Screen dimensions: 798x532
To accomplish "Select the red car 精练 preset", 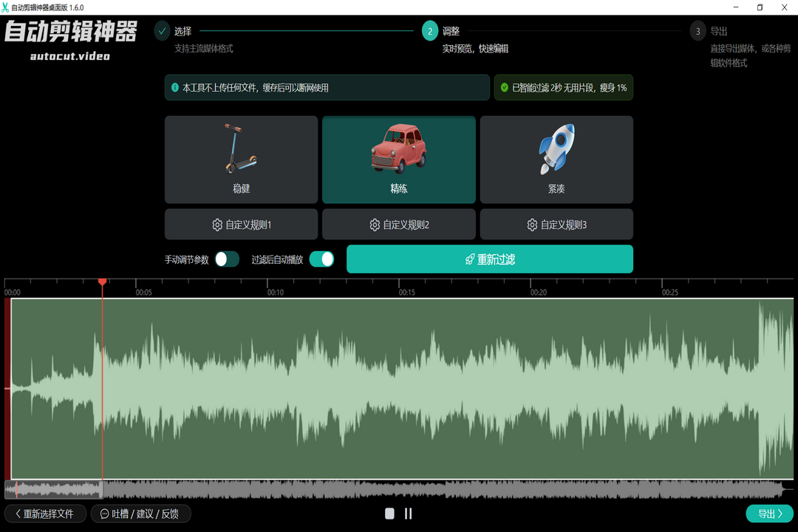I will pyautogui.click(x=398, y=160).
